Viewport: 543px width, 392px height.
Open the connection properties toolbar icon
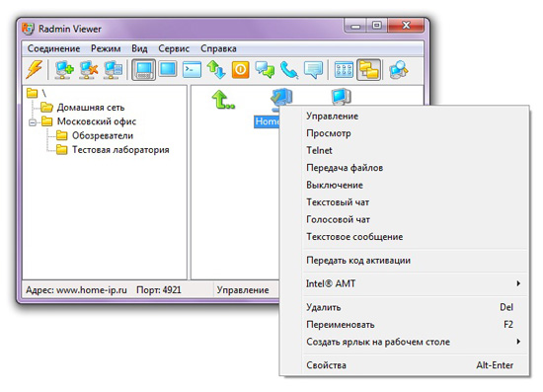tap(114, 69)
